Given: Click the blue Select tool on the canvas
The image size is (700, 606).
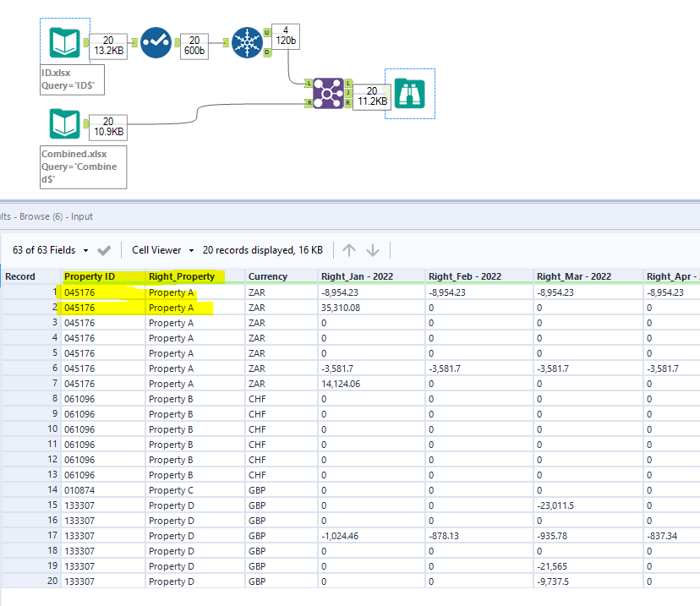Looking at the screenshot, I should [x=156, y=41].
